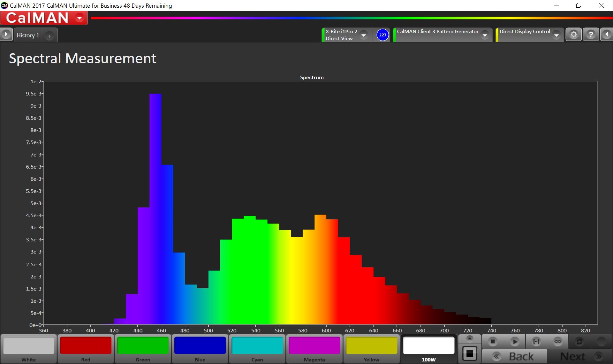Click the stop measurement icon

pyautogui.click(x=493, y=342)
